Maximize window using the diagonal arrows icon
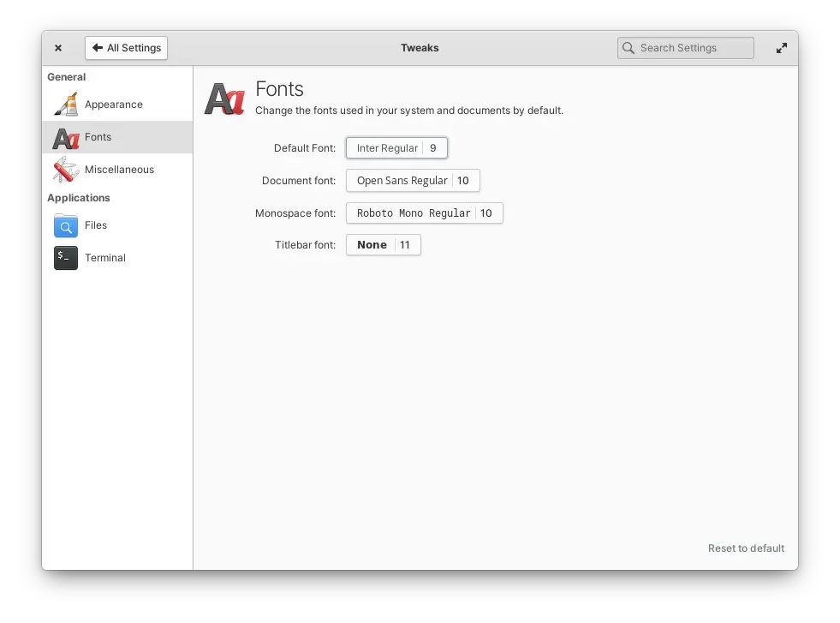Viewport: 840px width, 623px height. (781, 48)
